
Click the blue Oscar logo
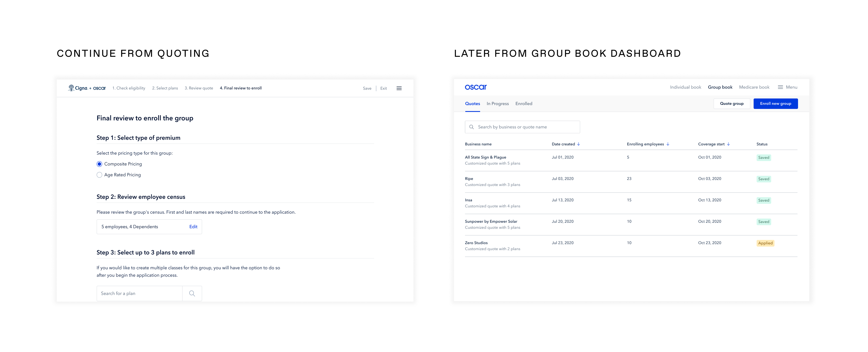click(476, 87)
